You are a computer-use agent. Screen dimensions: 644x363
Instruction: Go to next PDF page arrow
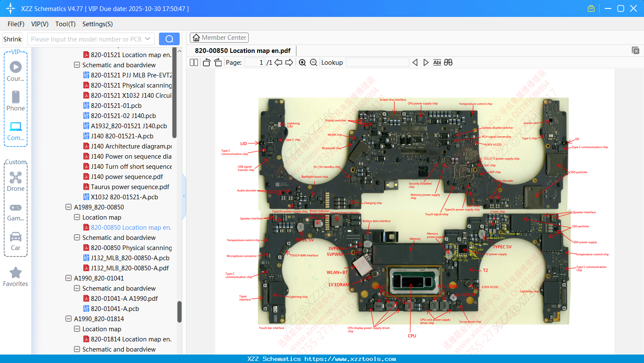[289, 63]
